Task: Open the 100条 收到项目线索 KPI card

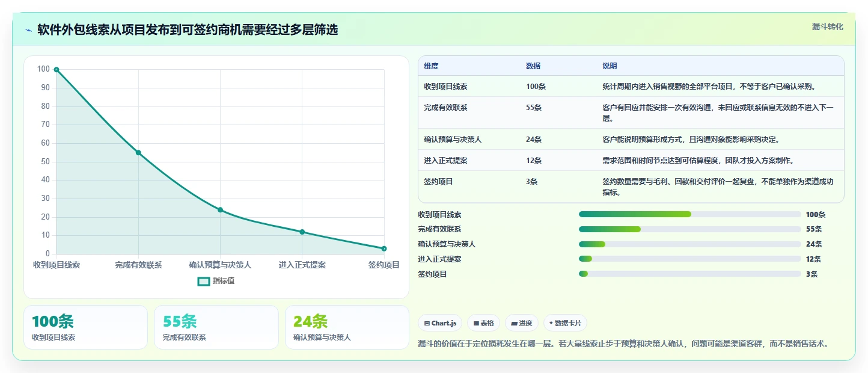Action: pyautogui.click(x=85, y=327)
